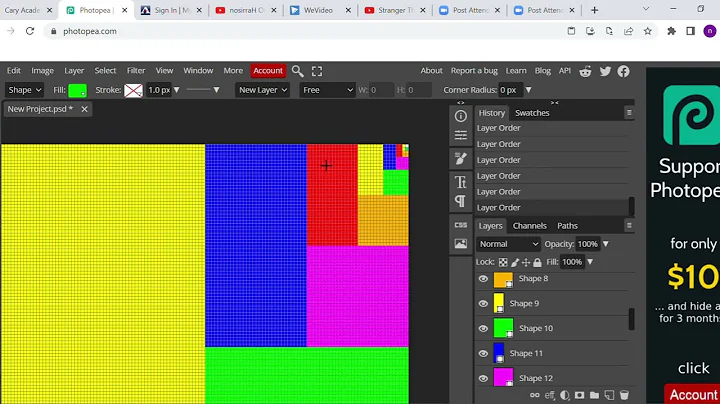The height and width of the screenshot is (404, 720).
Task: Link layers chain icon
Action: (x=534, y=395)
